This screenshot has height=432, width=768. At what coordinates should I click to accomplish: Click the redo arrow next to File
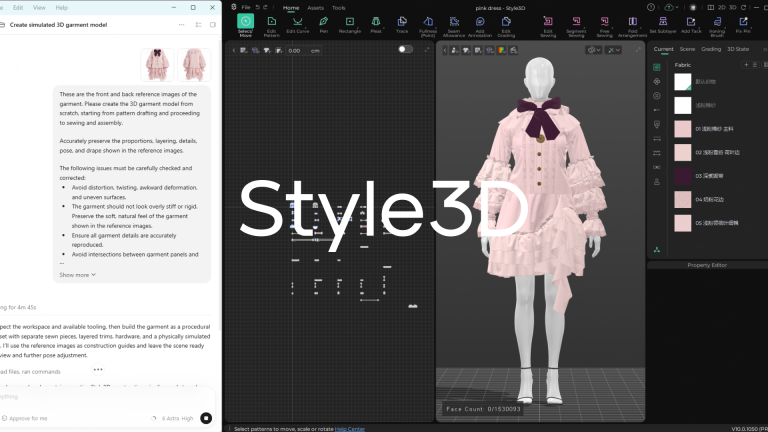265,7
